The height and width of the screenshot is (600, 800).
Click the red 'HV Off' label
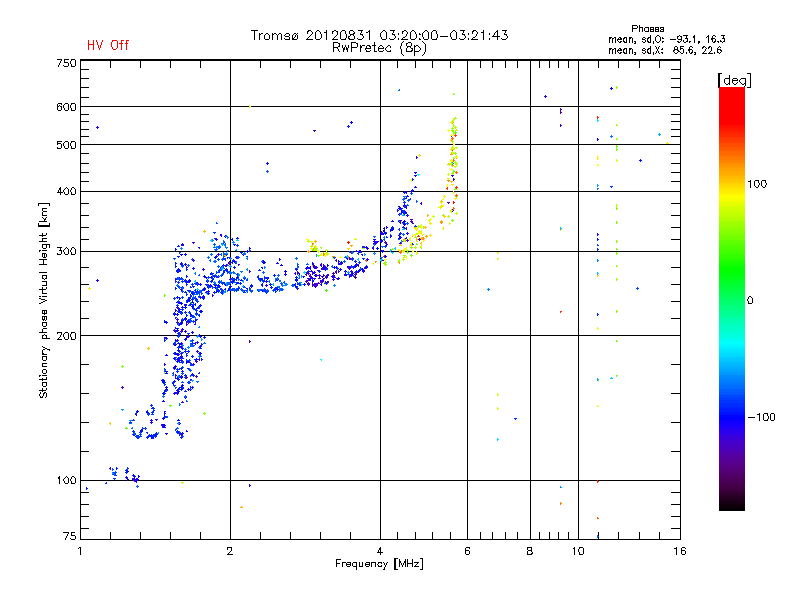(108, 45)
